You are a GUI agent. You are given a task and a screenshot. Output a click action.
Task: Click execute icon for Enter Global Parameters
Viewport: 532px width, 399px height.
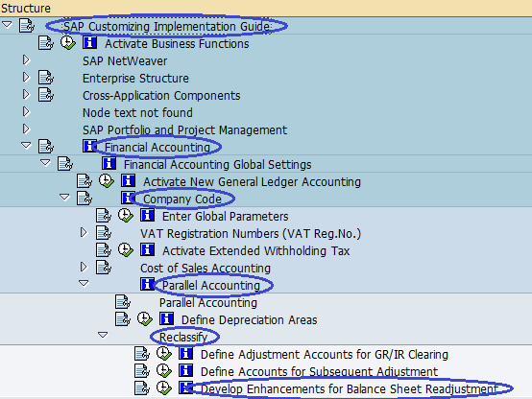click(126, 216)
